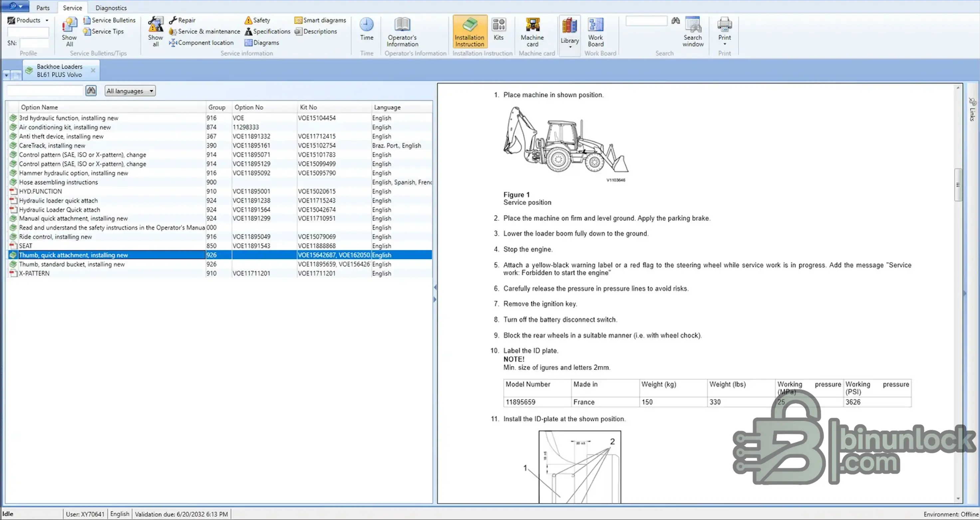This screenshot has width=980, height=520.
Task: Select the X-PATTERN row
Action: (x=220, y=273)
